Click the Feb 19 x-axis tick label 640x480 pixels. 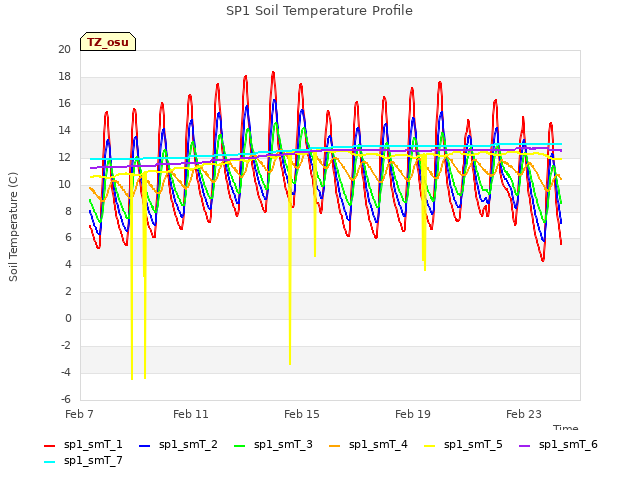click(x=413, y=414)
